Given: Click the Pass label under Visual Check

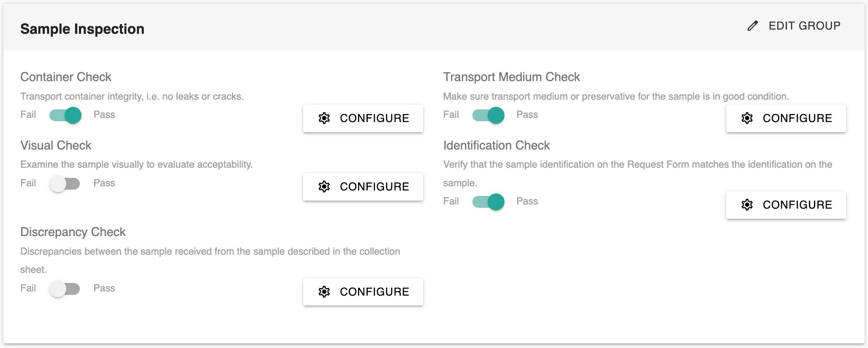Looking at the screenshot, I should (104, 183).
